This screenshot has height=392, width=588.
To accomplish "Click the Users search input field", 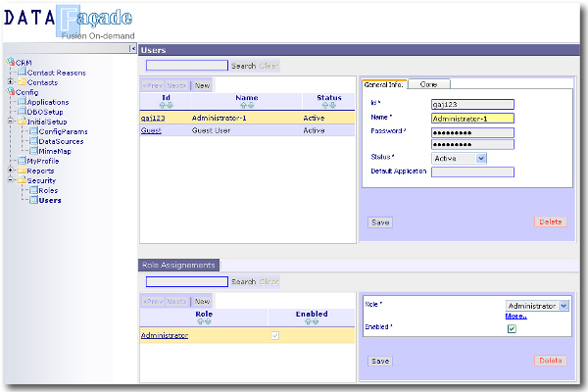I will [186, 66].
